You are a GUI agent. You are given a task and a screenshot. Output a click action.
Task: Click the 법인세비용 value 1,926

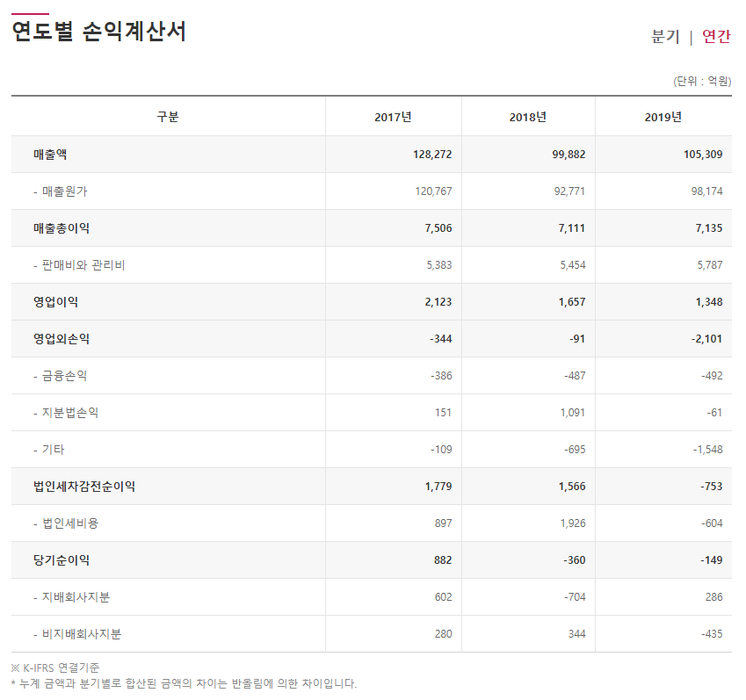pyautogui.click(x=573, y=523)
